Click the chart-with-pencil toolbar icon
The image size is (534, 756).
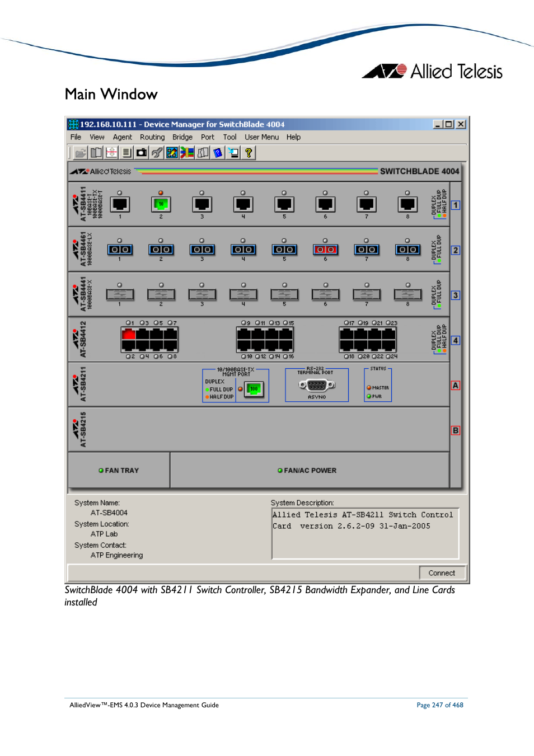pyautogui.click(x=172, y=152)
